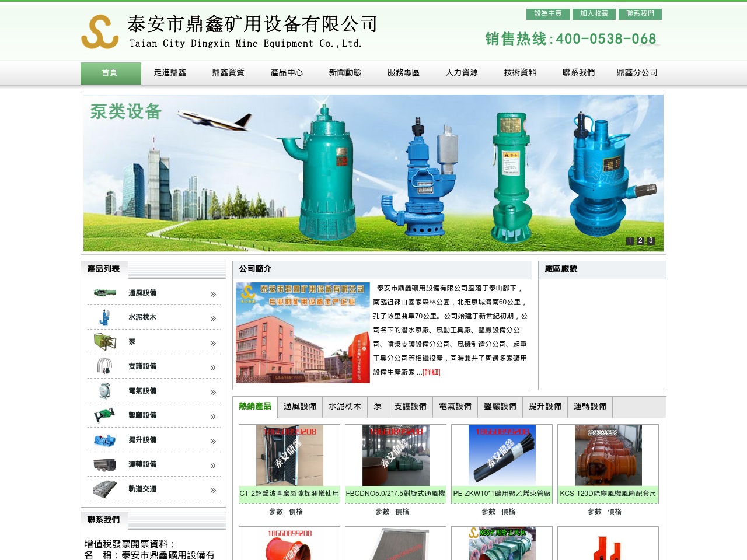Viewport: 747px width, 560px height.
Task: Click the golden S company logo
Action: pos(100,32)
